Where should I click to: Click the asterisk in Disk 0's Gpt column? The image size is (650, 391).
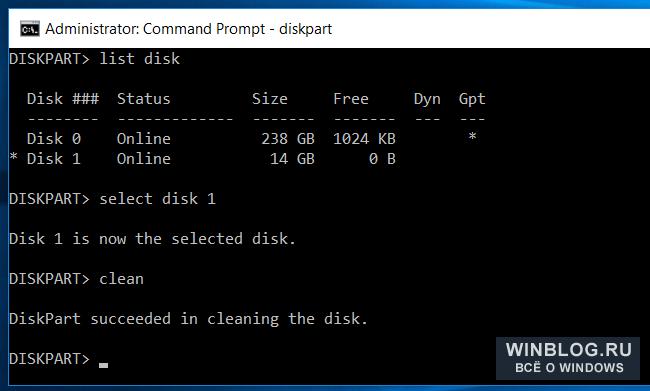[x=472, y=136]
